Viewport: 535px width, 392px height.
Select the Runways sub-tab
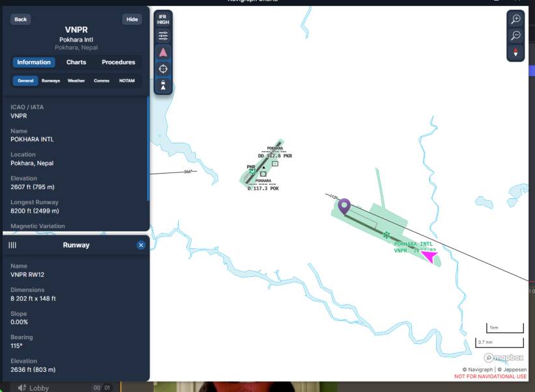(51, 81)
